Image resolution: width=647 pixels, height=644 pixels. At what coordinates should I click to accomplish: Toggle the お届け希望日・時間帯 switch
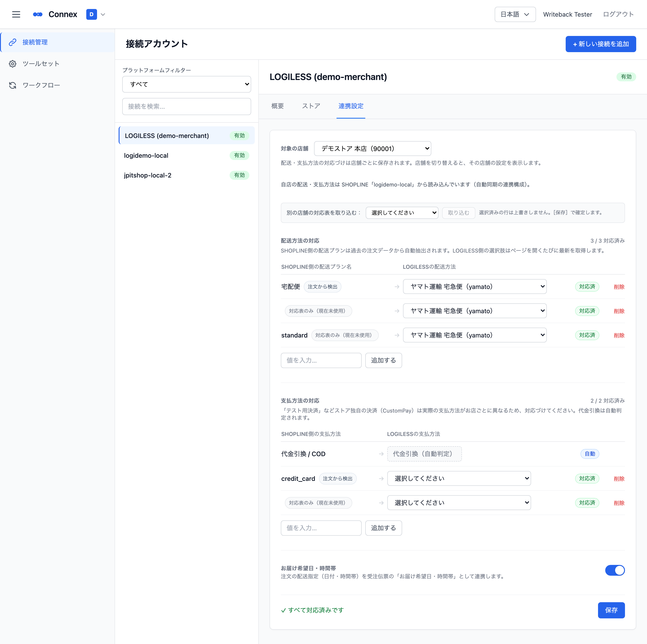614,570
